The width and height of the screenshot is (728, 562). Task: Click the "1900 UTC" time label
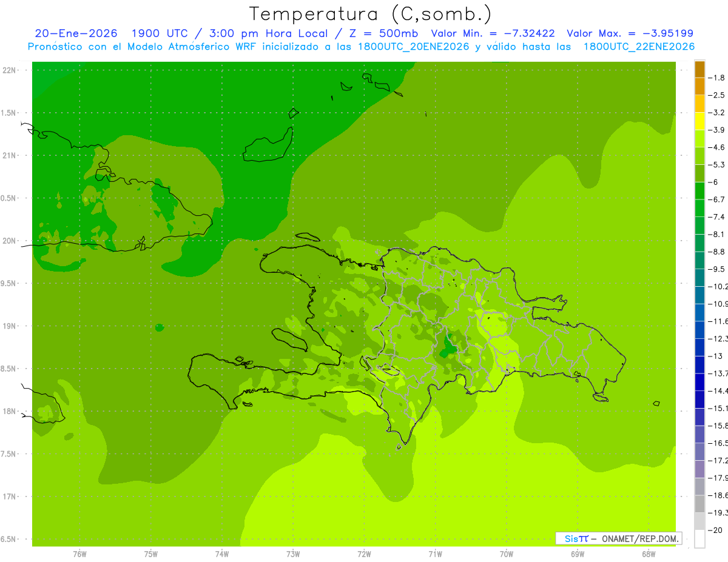[159, 33]
